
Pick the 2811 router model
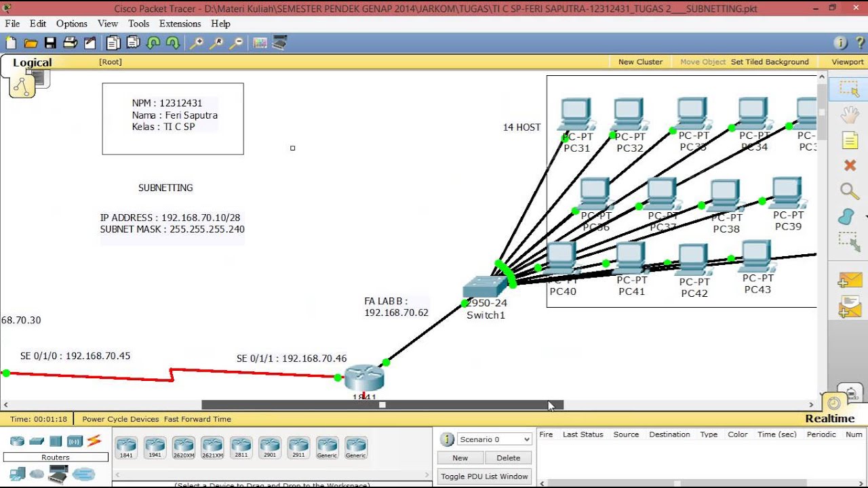(x=241, y=448)
